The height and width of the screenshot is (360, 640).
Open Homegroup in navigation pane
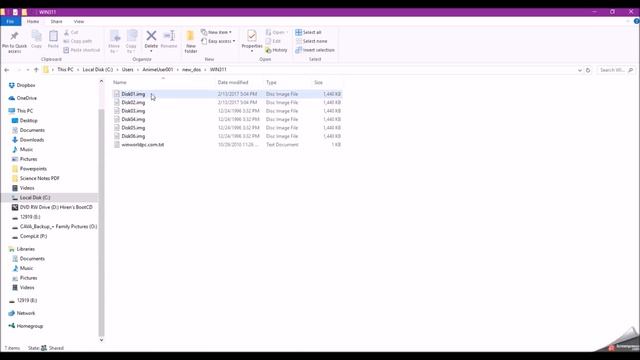coord(26,326)
